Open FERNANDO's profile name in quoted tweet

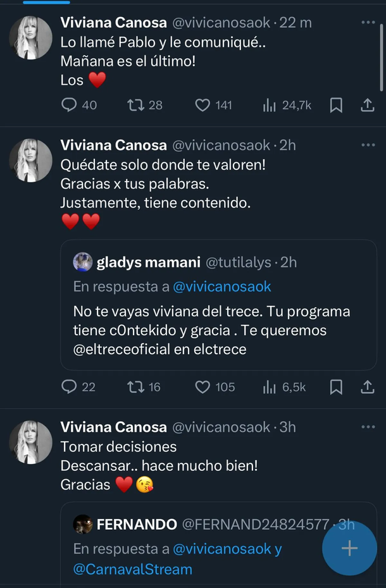(x=137, y=524)
